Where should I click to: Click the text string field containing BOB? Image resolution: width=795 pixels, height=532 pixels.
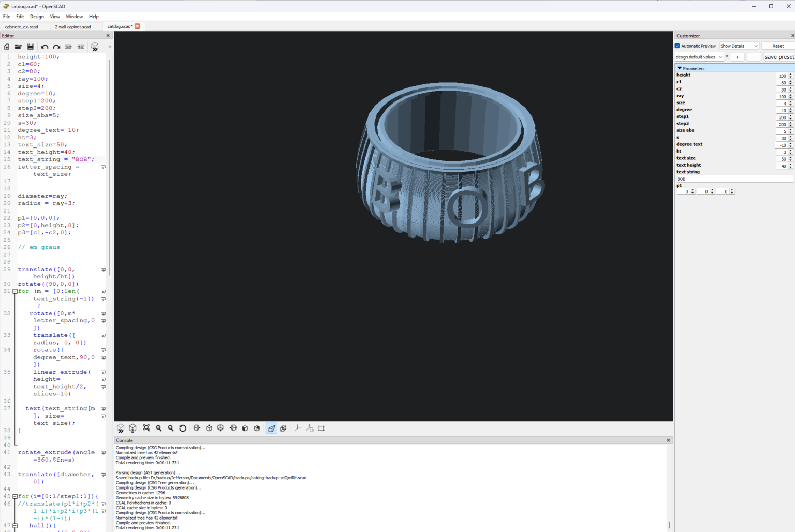pyautogui.click(x=734, y=179)
